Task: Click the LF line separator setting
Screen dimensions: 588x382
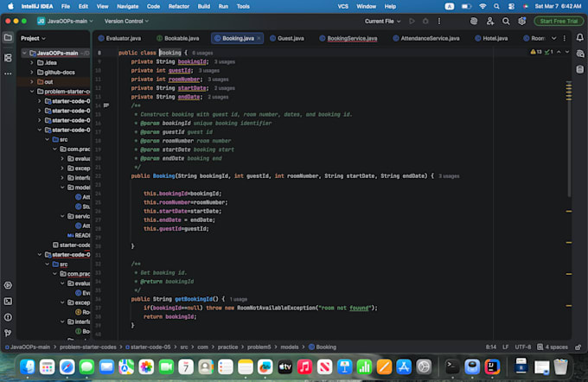Action: (x=505, y=347)
